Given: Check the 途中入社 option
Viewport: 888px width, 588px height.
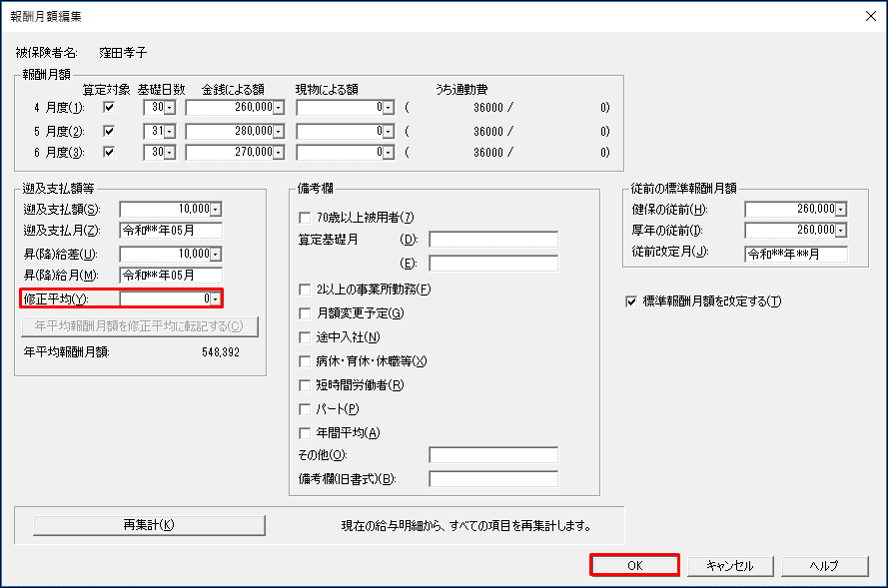Looking at the screenshot, I should [306, 337].
